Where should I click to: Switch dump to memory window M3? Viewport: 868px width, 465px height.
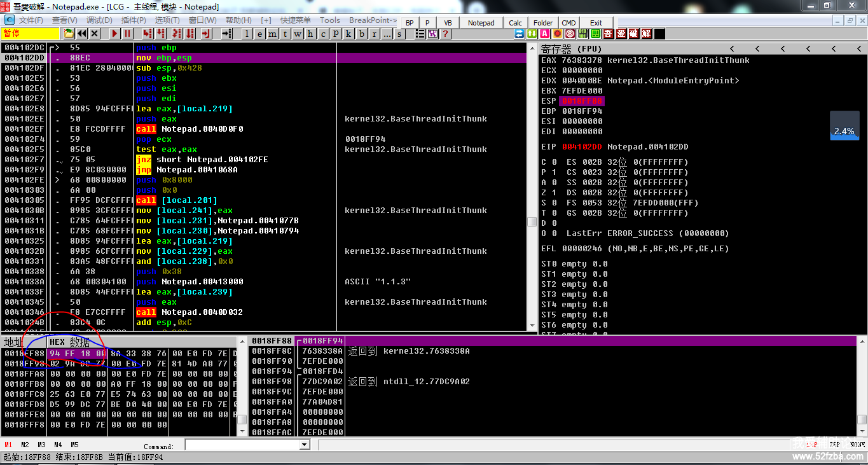pyautogui.click(x=41, y=445)
